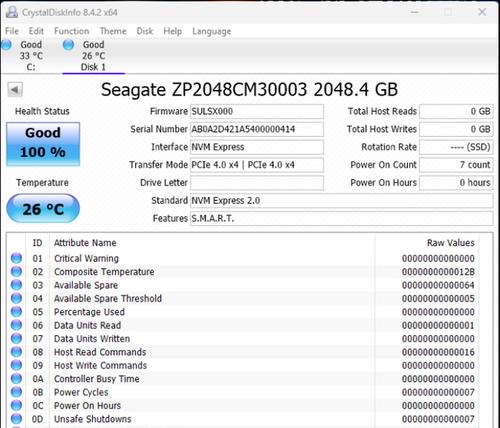Click the Standard field NVM Express 2.0
The width and height of the screenshot is (500, 428).
click(342, 201)
